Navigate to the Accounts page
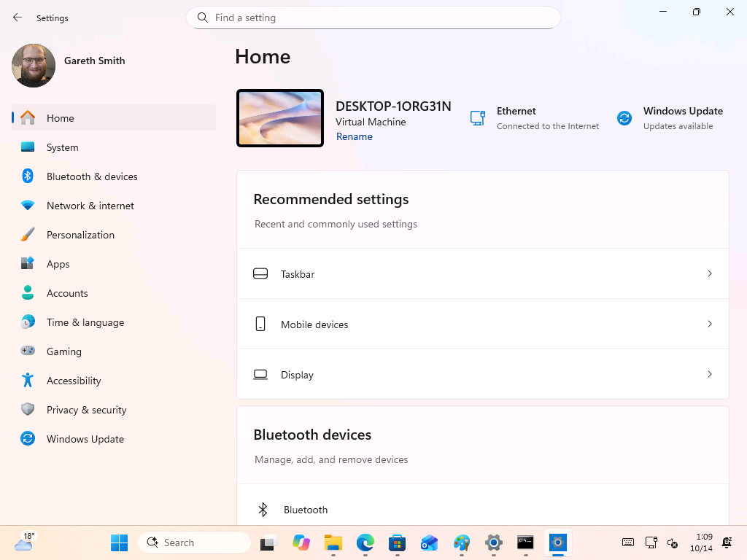Viewport: 747px width, 560px height. tap(113, 293)
